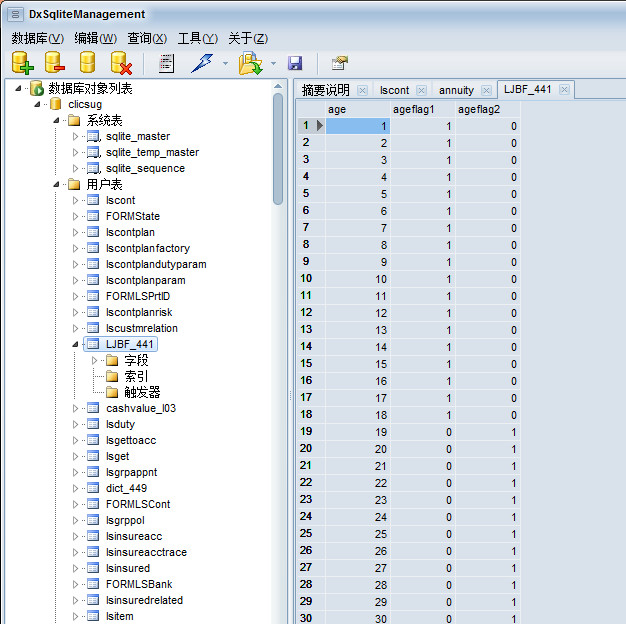Open the 查询(X) menu

147,38
